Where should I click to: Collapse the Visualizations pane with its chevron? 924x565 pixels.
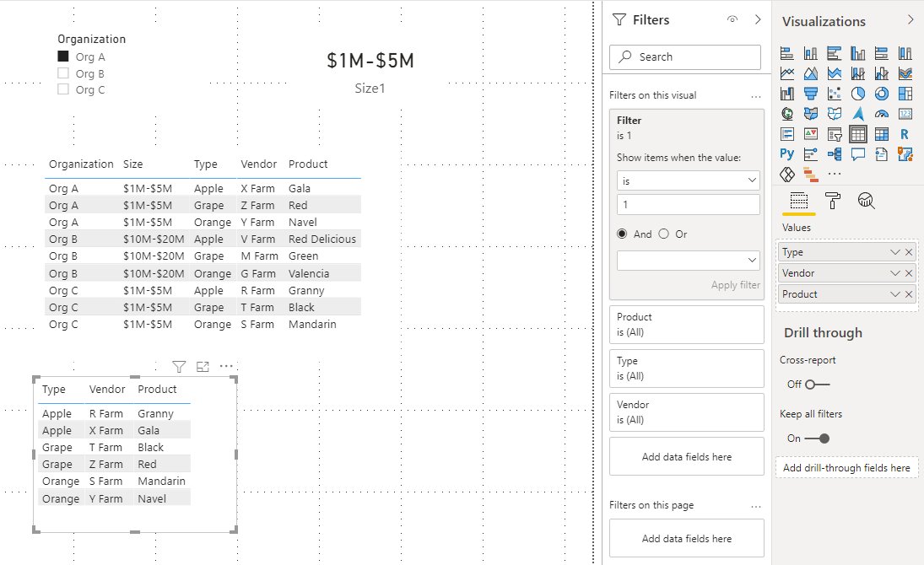(x=910, y=19)
